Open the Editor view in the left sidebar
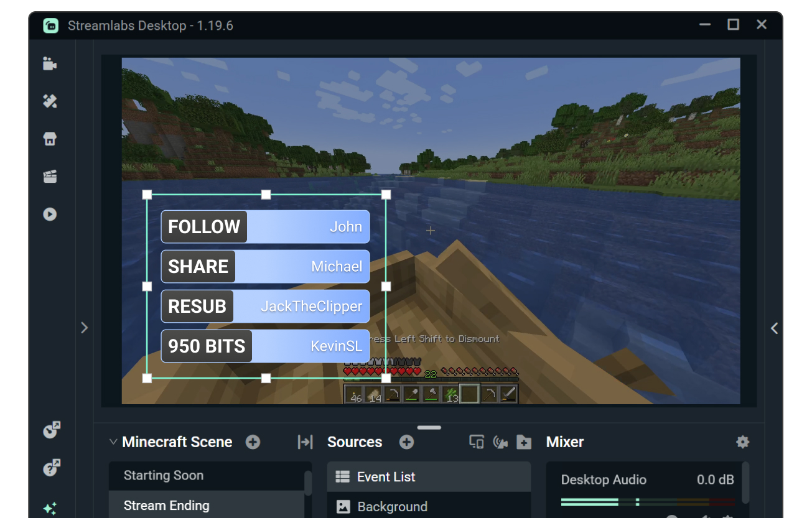The height and width of the screenshot is (518, 812). [x=50, y=63]
